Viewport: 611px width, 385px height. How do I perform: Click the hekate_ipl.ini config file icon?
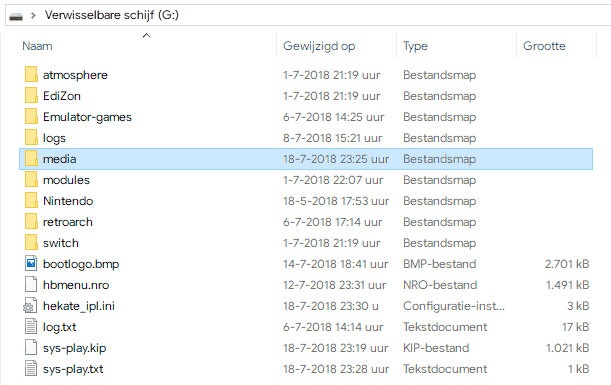30,306
